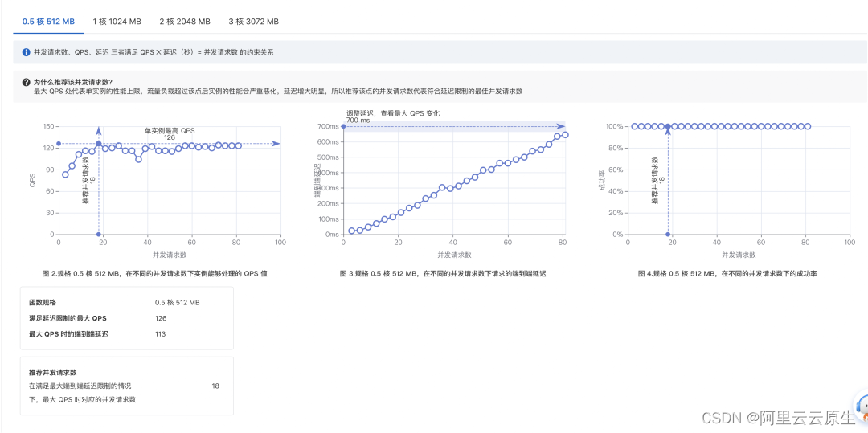Click the 图 3 end-to-end latency caption
This screenshot has width=868, height=433.
click(443, 274)
